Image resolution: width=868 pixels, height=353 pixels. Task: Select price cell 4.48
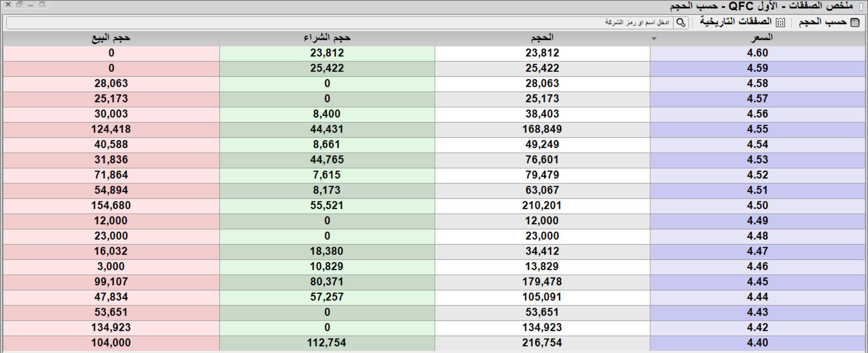[x=758, y=236]
